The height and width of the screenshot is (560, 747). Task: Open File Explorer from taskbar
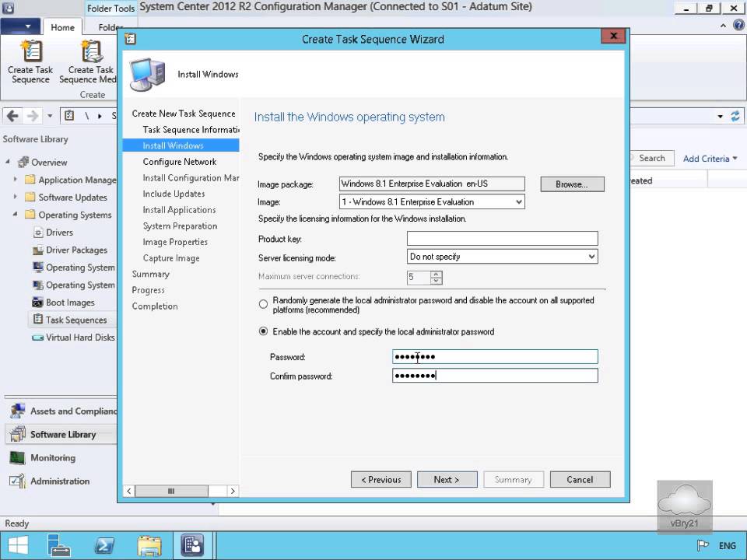coord(149,545)
